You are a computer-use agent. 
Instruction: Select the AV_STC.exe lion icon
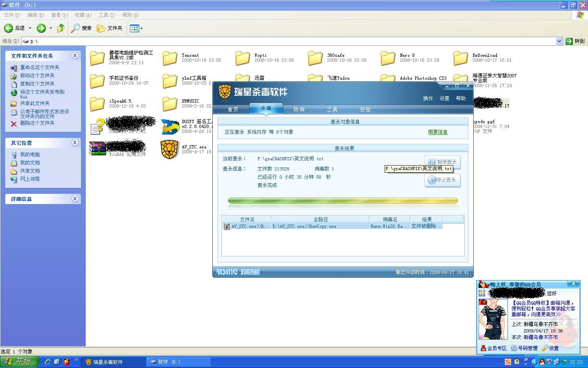(x=170, y=150)
